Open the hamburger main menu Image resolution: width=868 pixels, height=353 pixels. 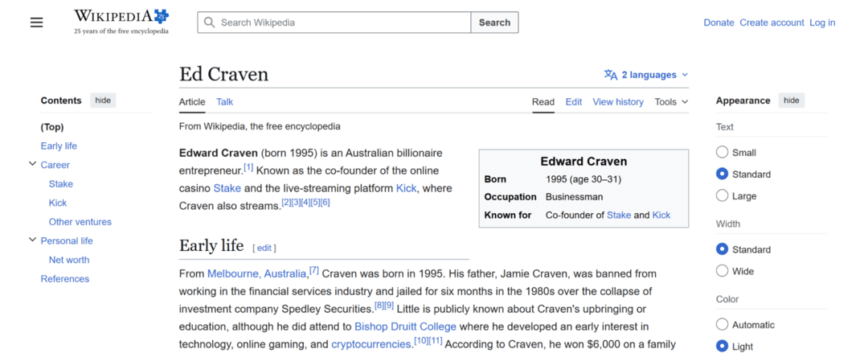pyautogui.click(x=36, y=23)
